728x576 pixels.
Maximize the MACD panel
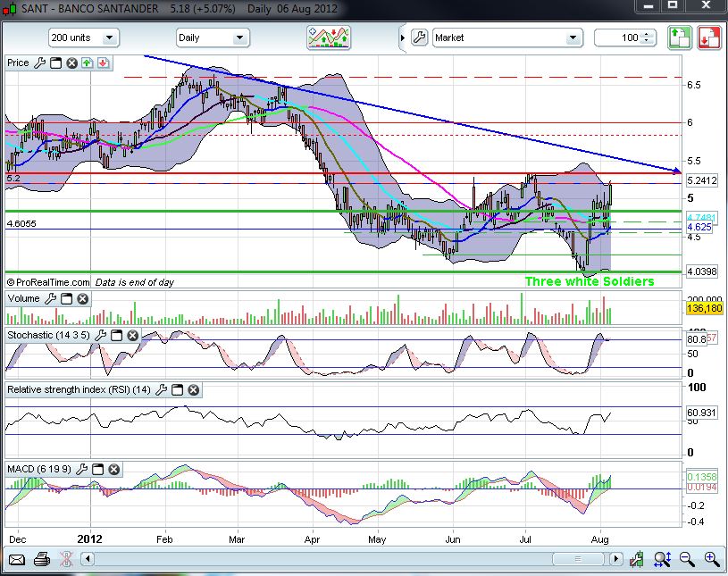[98, 469]
